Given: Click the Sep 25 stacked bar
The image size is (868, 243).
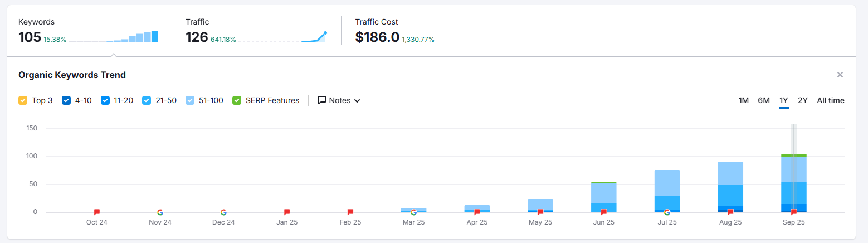Looking at the screenshot, I should click(x=794, y=183).
